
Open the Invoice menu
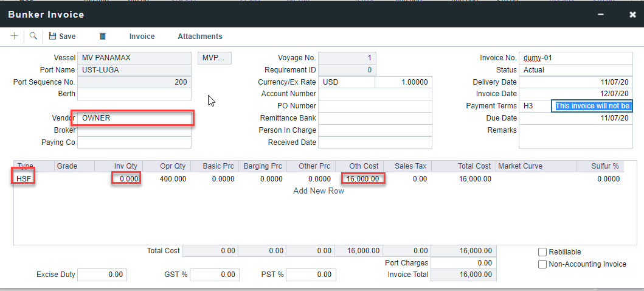[142, 37]
